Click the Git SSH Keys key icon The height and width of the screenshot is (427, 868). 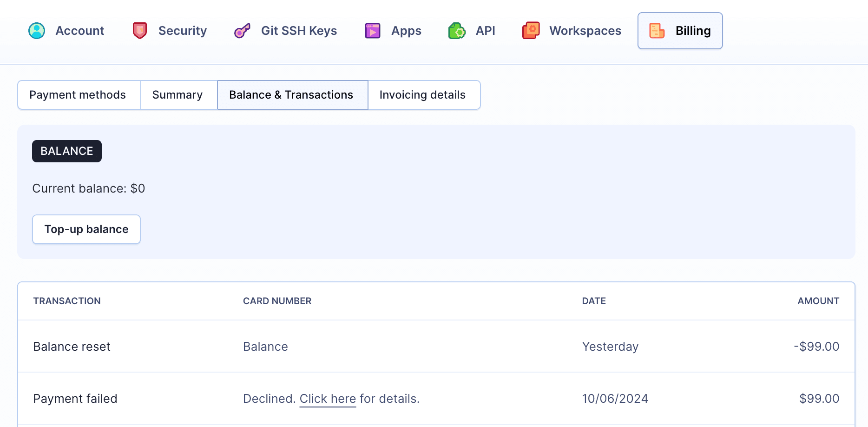coord(242,31)
